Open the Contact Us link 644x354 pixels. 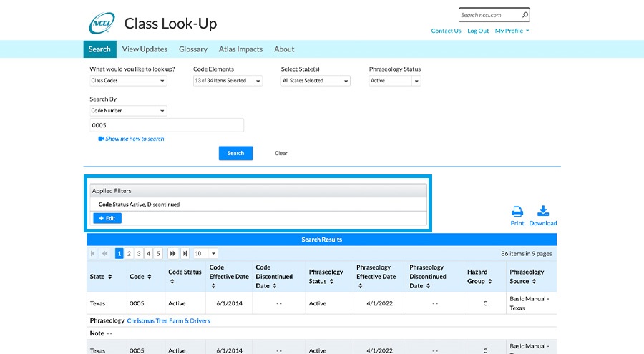[x=446, y=31]
